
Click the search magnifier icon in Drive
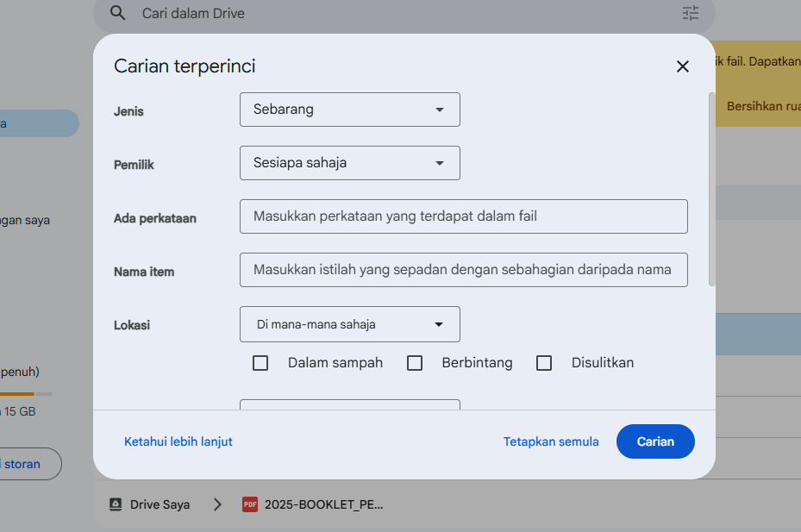tap(119, 13)
